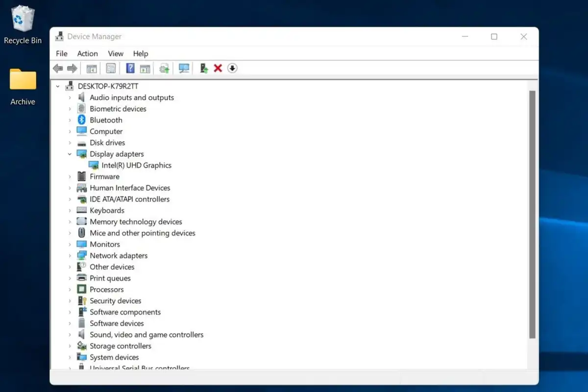Click the Show/Hide console tree icon
The width and height of the screenshot is (588, 392).
tap(91, 68)
